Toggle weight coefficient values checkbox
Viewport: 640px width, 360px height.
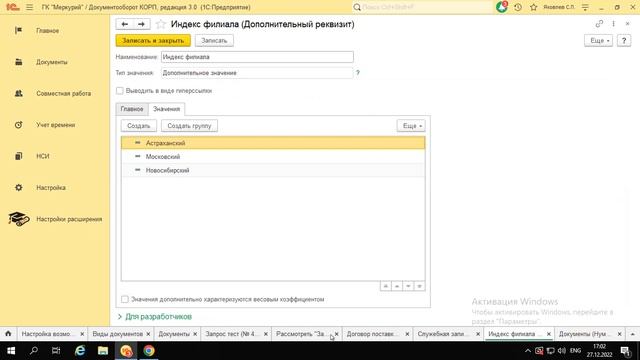125,299
